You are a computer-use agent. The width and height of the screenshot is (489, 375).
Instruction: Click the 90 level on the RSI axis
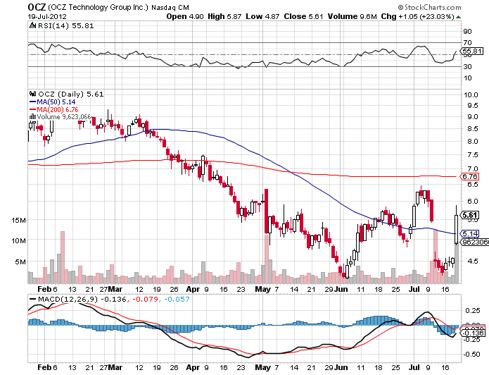point(468,31)
